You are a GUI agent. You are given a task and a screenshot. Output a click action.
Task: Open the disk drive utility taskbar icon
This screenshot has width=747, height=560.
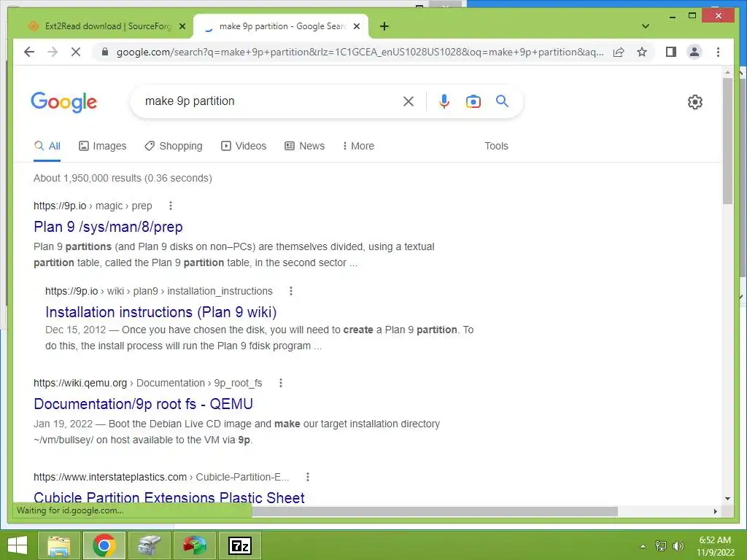150,545
